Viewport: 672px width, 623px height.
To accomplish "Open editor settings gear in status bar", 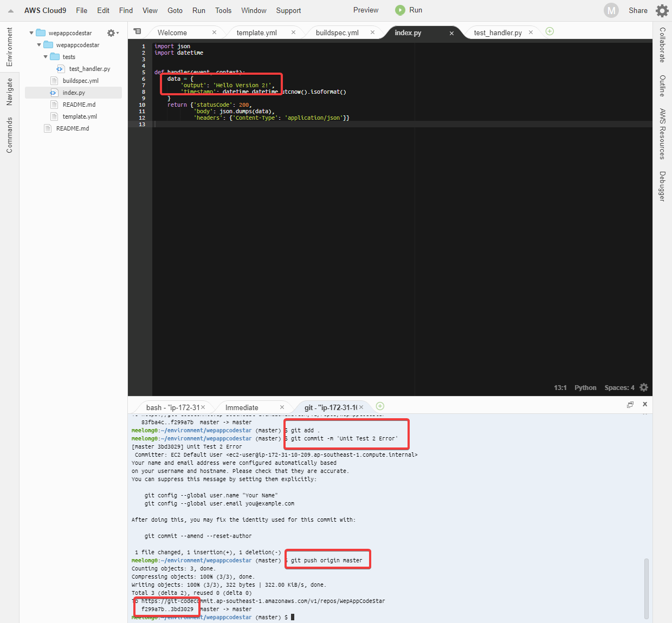I will coord(644,387).
